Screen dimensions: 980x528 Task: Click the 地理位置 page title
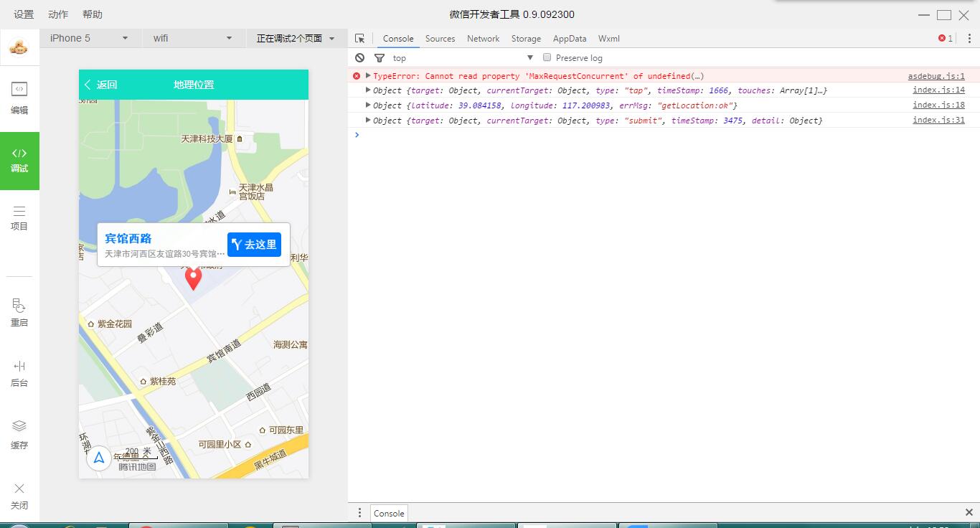194,85
